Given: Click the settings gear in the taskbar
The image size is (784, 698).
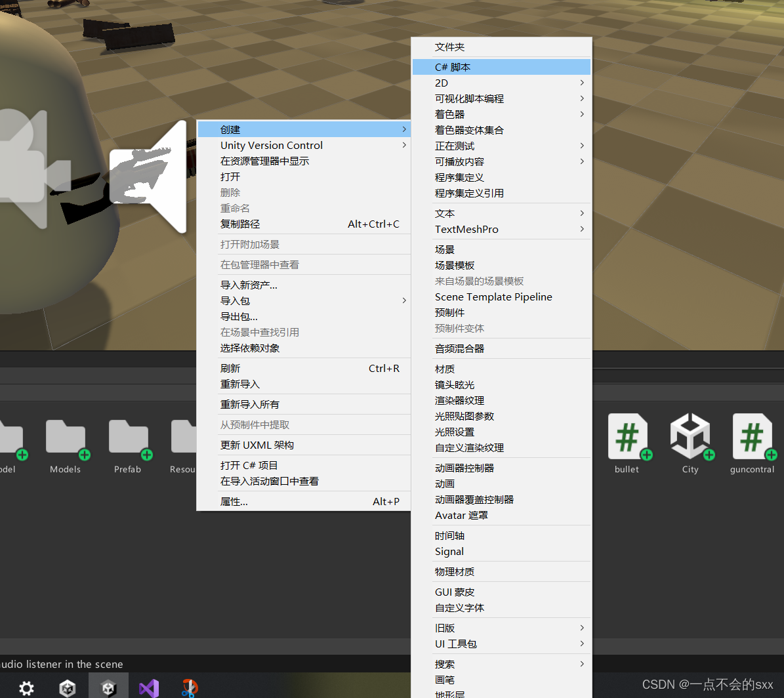Looking at the screenshot, I should (x=26, y=688).
